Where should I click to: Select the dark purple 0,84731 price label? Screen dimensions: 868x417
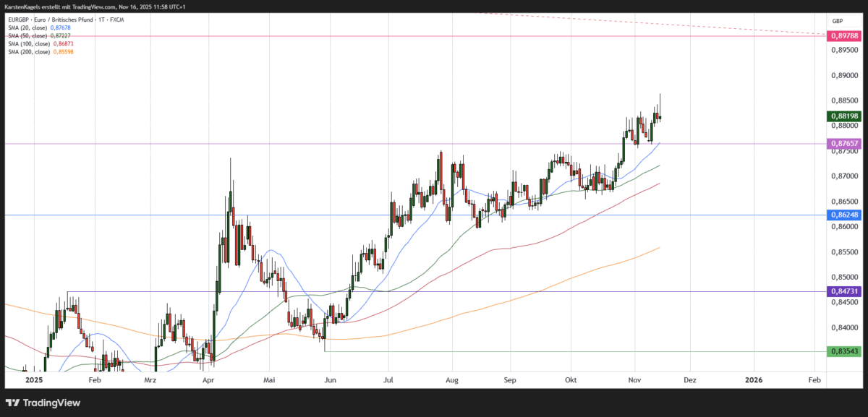[x=843, y=291]
